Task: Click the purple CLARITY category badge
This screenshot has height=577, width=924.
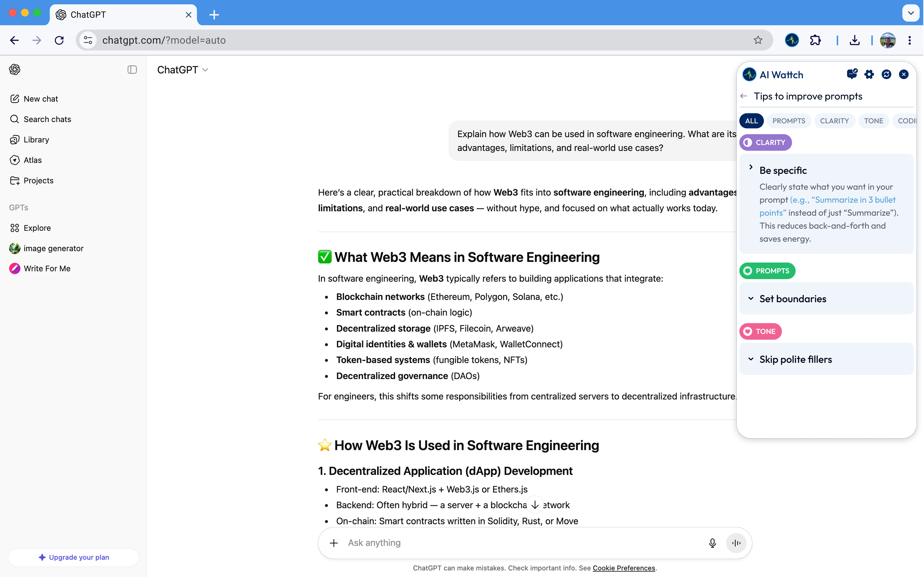Action: [x=765, y=142]
